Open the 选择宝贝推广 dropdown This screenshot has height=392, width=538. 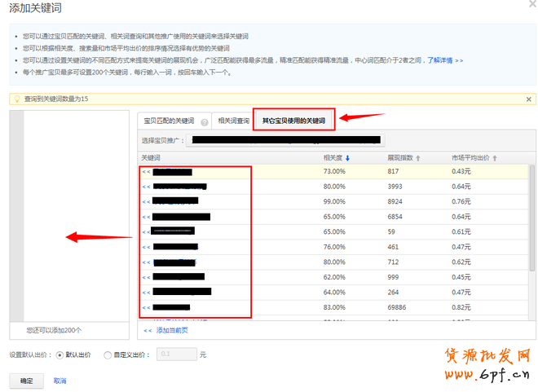tap(285, 140)
